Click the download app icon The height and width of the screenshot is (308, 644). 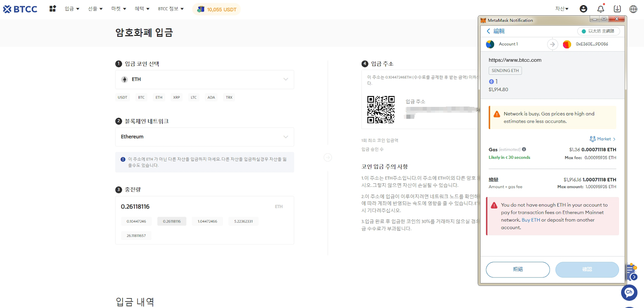tap(617, 9)
